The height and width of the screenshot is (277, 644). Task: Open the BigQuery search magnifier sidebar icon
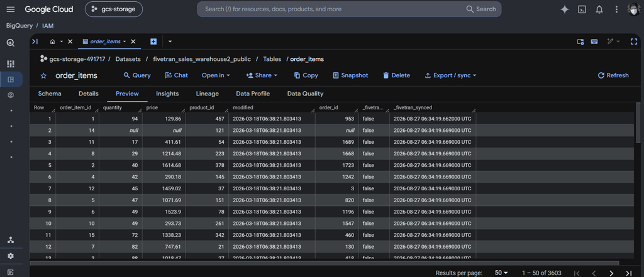pos(11,43)
